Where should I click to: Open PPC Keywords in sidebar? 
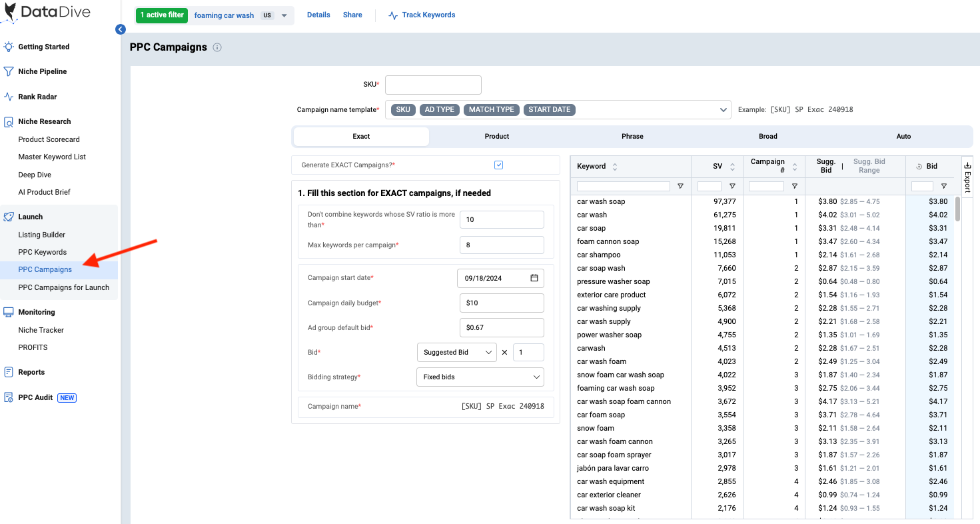(x=43, y=252)
